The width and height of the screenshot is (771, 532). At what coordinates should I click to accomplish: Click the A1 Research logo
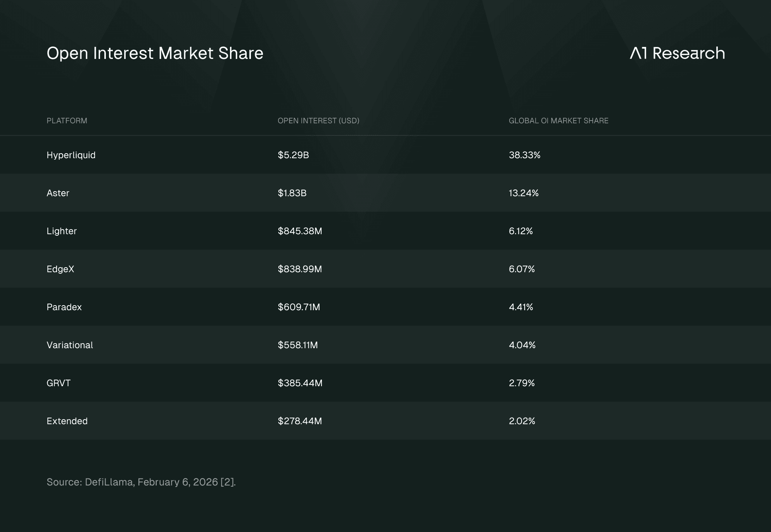pos(677,53)
